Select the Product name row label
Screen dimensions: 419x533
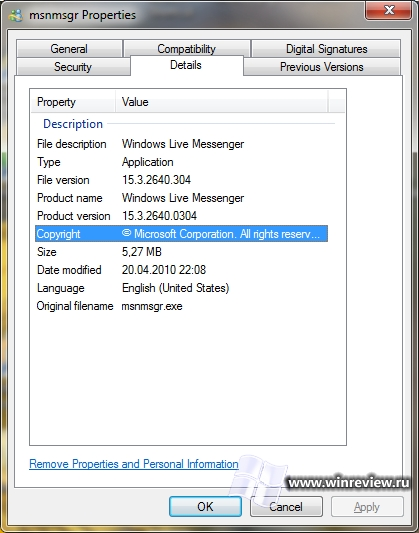pos(70,198)
